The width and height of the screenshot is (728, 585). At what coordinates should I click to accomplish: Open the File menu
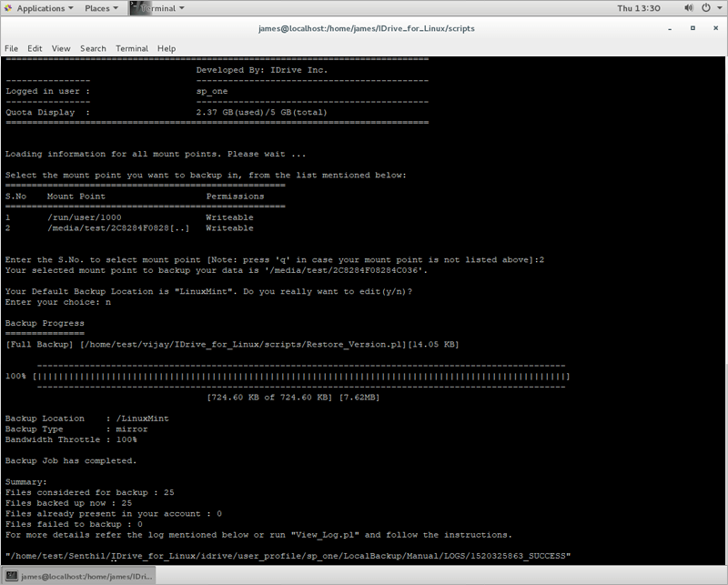[11, 48]
